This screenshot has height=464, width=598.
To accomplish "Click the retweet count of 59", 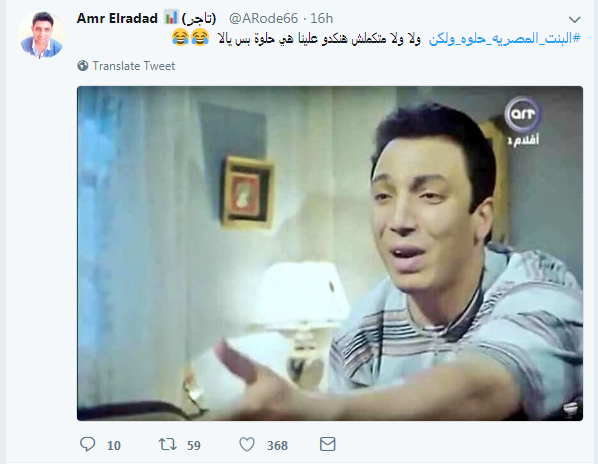I will (194, 445).
